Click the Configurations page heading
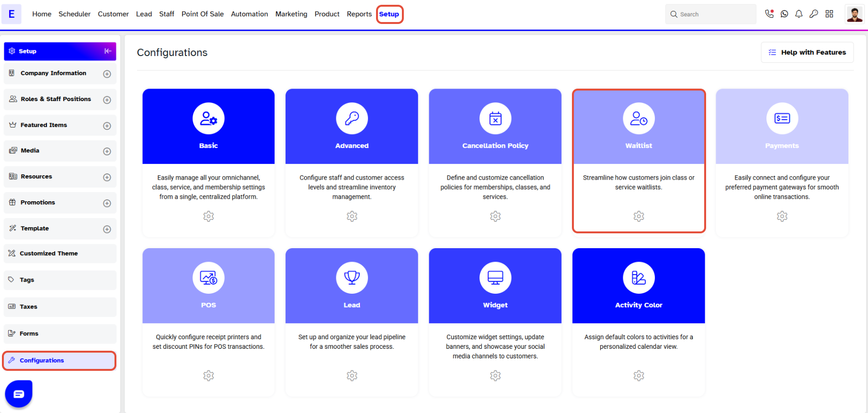 coord(172,52)
